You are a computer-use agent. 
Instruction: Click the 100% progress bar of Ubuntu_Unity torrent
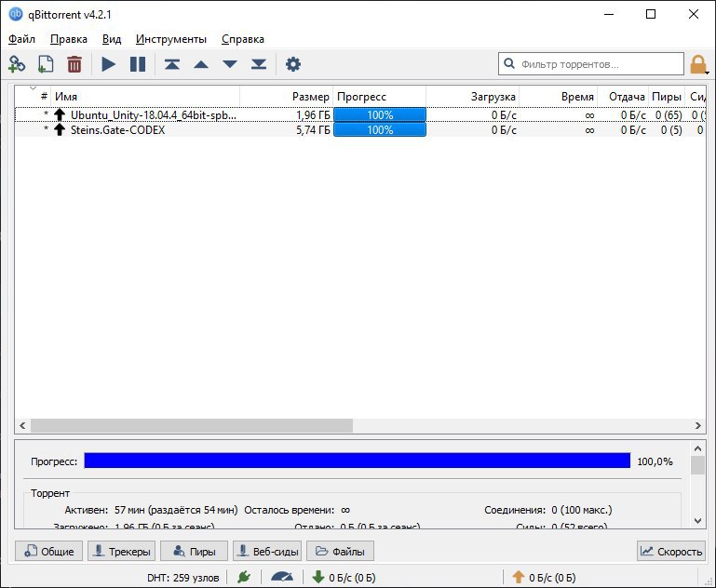pyautogui.click(x=380, y=115)
